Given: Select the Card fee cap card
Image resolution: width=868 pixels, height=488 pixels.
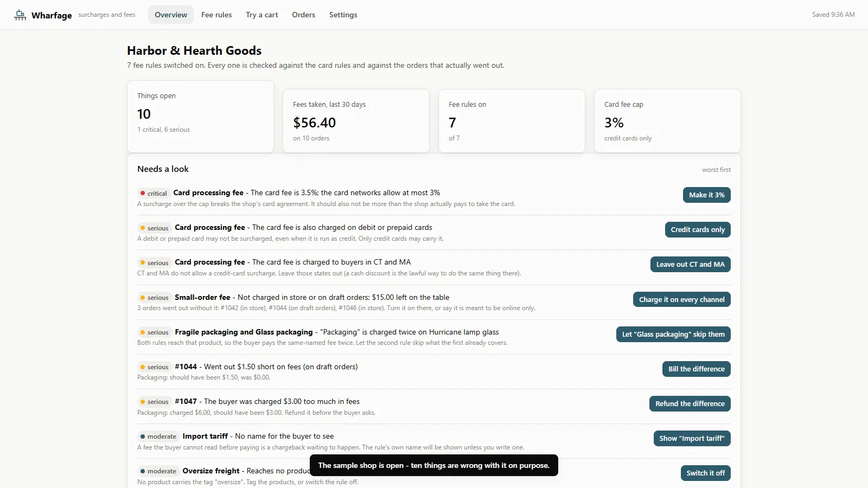Looking at the screenshot, I should click(667, 121).
